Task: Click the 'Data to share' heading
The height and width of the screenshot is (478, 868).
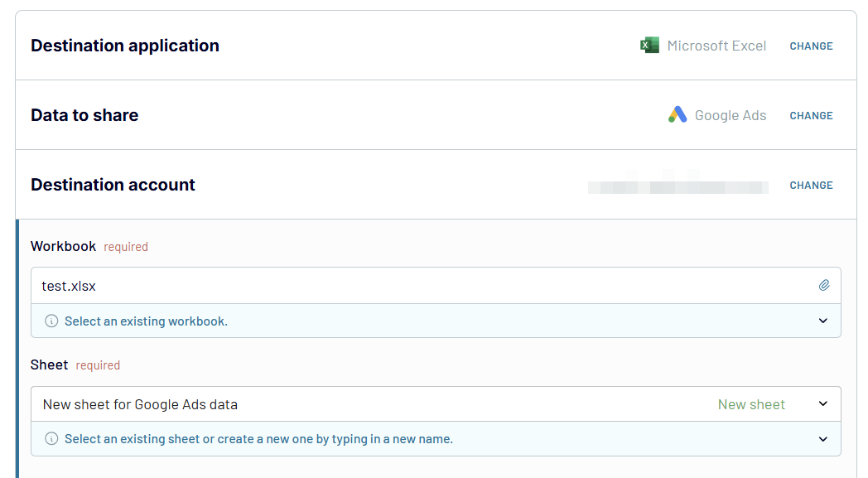Action: (84, 115)
